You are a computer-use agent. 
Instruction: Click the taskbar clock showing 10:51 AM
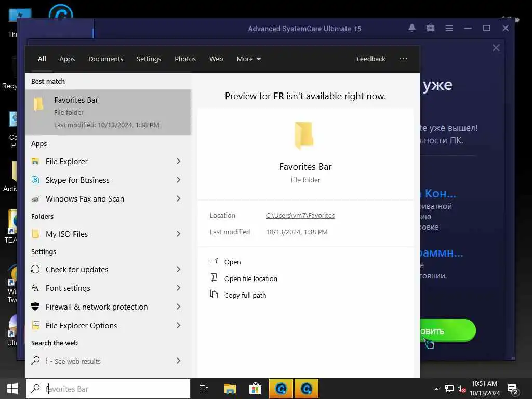point(485,389)
